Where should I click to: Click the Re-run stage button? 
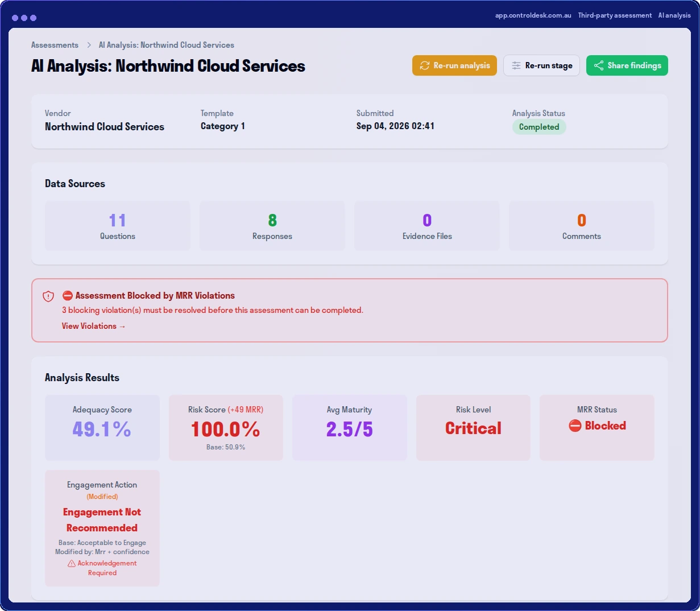pos(541,65)
